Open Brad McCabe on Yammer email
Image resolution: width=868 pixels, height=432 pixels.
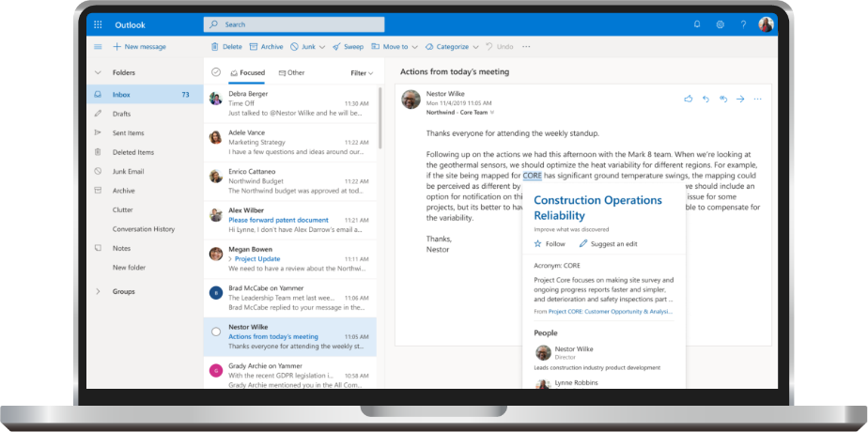coord(290,298)
